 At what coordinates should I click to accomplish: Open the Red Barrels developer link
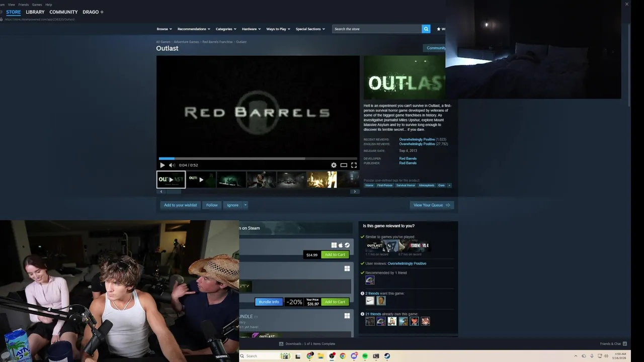pos(408,159)
